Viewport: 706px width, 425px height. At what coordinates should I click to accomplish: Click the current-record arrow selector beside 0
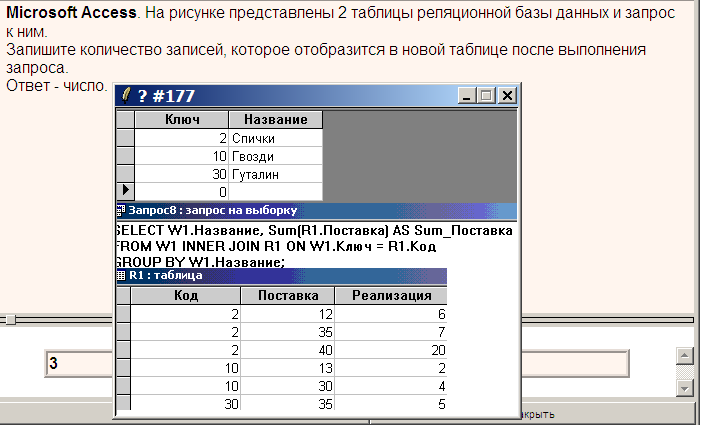pos(125,191)
